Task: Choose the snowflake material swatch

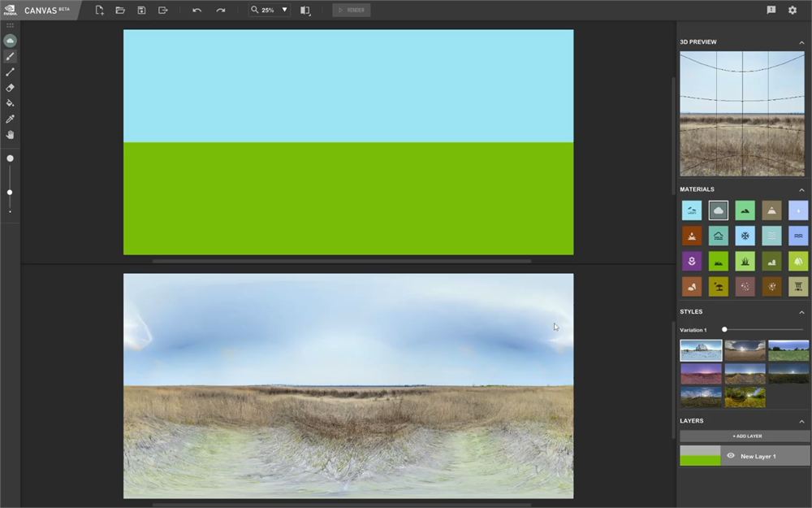Action: coord(745,236)
